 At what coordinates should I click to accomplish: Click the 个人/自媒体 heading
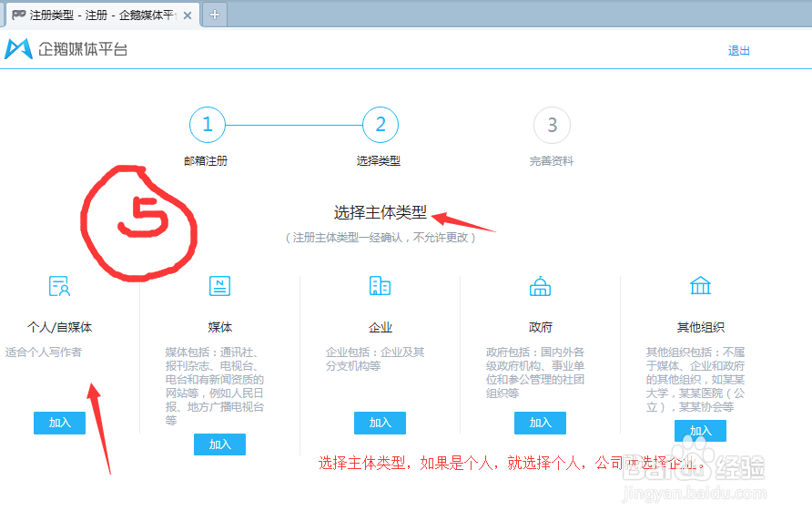pyautogui.click(x=59, y=328)
